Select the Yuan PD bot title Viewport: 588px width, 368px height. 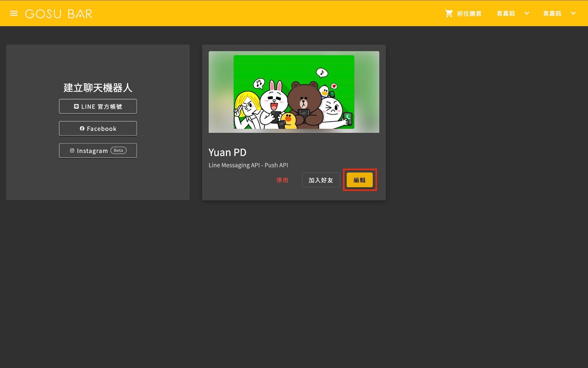point(227,152)
